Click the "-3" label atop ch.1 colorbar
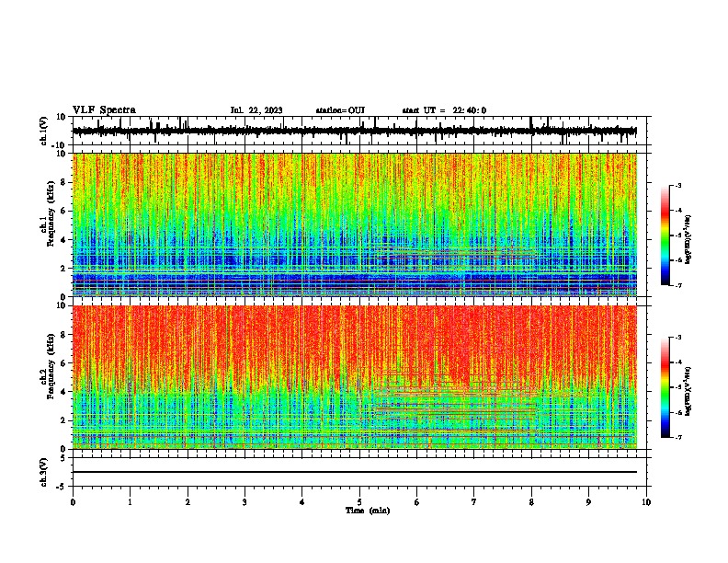Image resolution: width=728 pixels, height=563 pixels. click(677, 185)
